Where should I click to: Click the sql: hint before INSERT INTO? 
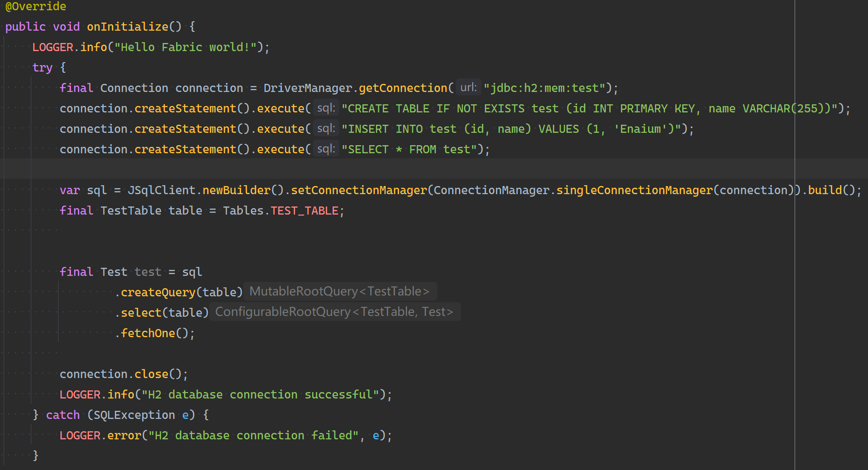(x=326, y=129)
